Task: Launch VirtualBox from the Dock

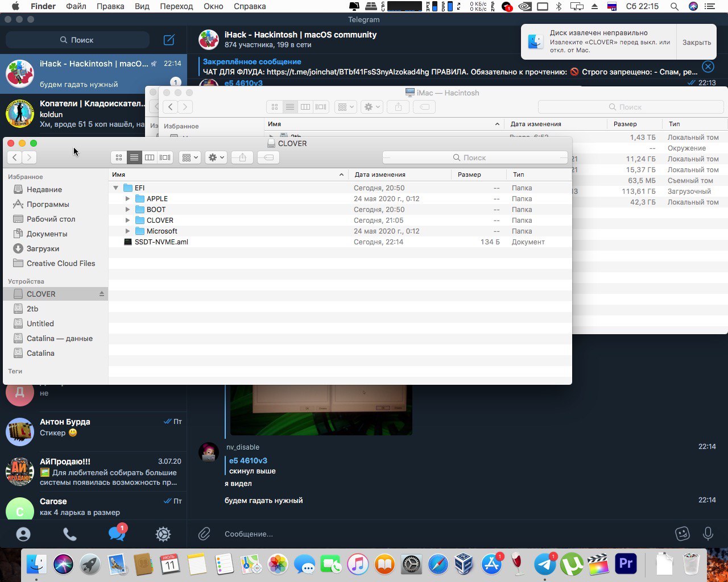Action: [x=464, y=564]
